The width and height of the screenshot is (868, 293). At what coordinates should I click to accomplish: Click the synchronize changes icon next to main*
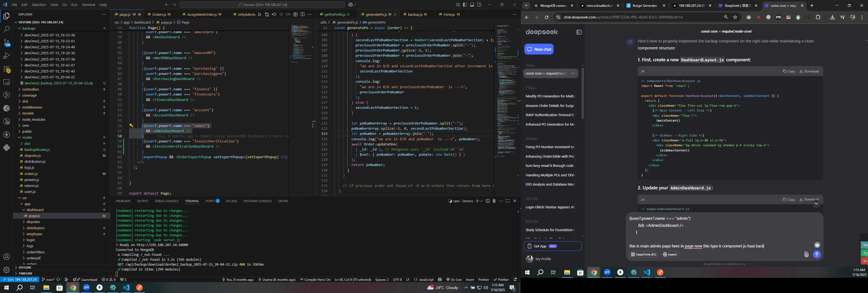(58, 279)
